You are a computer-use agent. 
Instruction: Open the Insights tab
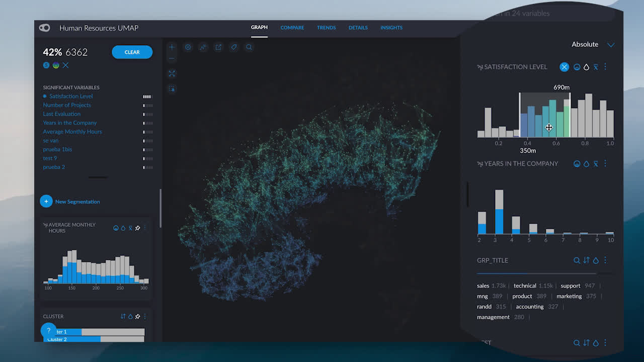(391, 28)
